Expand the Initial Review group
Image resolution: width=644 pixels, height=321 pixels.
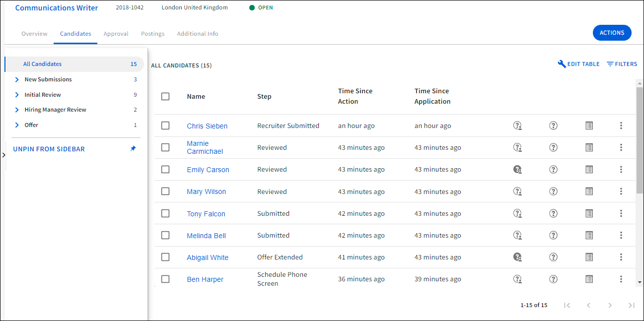[17, 95]
